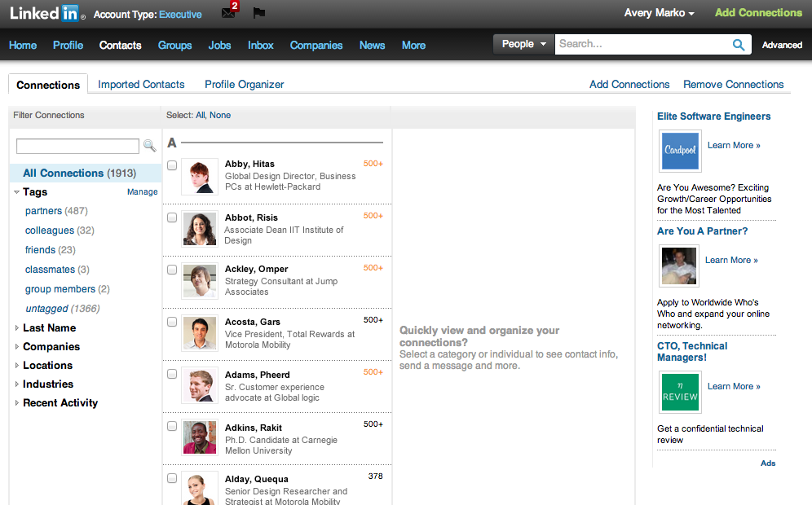Click Select None link
This screenshot has width=812, height=505.
pyautogui.click(x=220, y=115)
